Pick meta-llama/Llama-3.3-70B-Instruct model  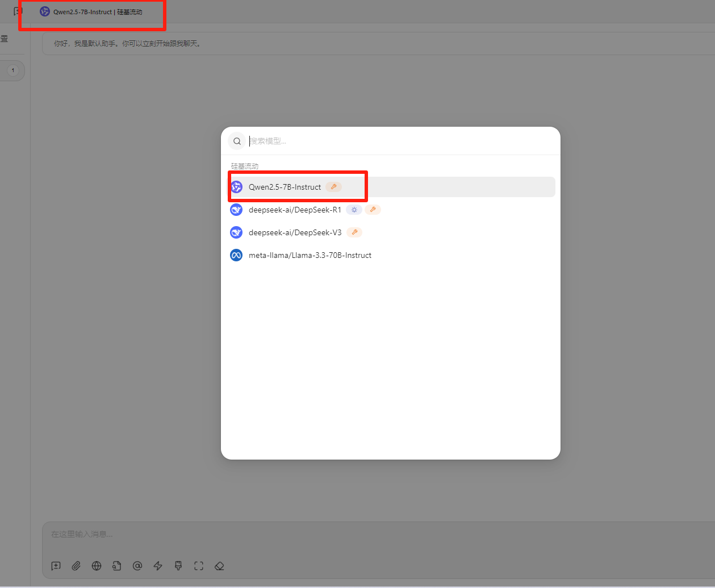(310, 255)
